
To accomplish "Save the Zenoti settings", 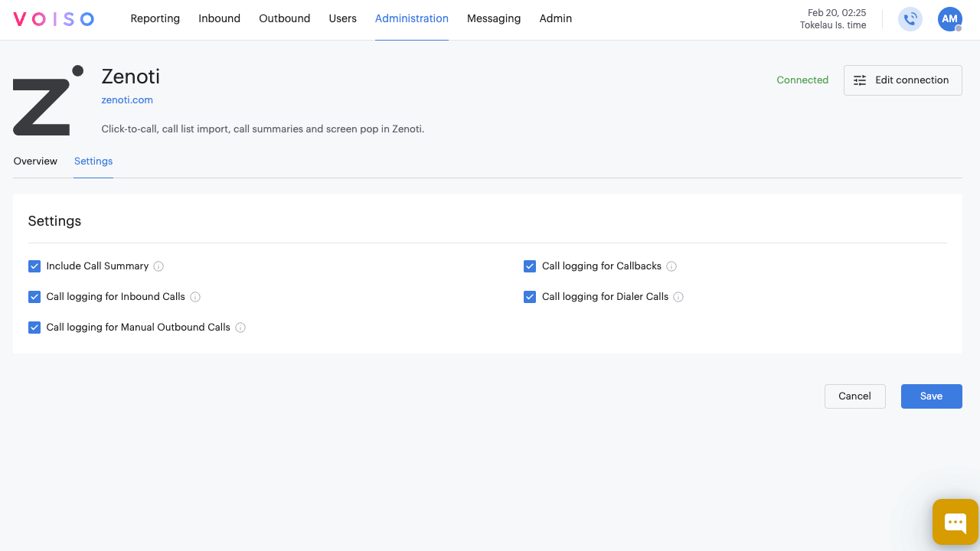I will 931,396.
